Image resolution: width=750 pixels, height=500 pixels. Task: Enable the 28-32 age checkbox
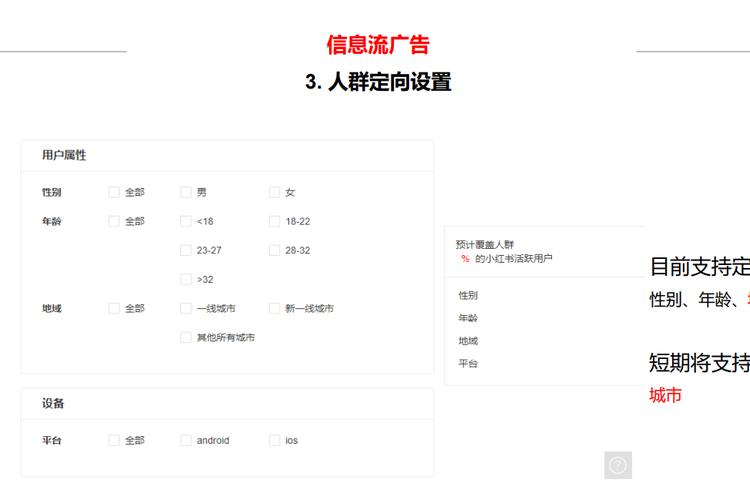(x=275, y=250)
